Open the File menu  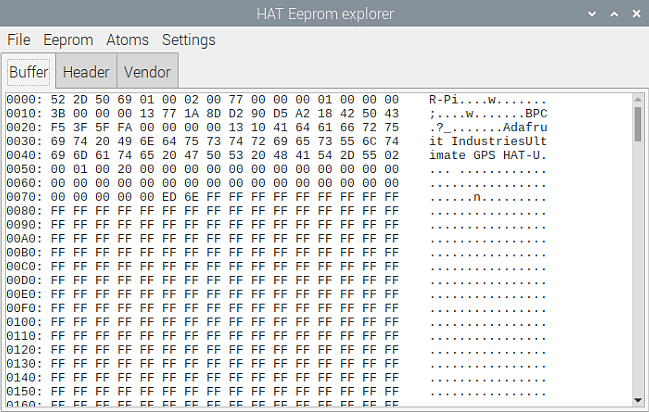[x=19, y=40]
